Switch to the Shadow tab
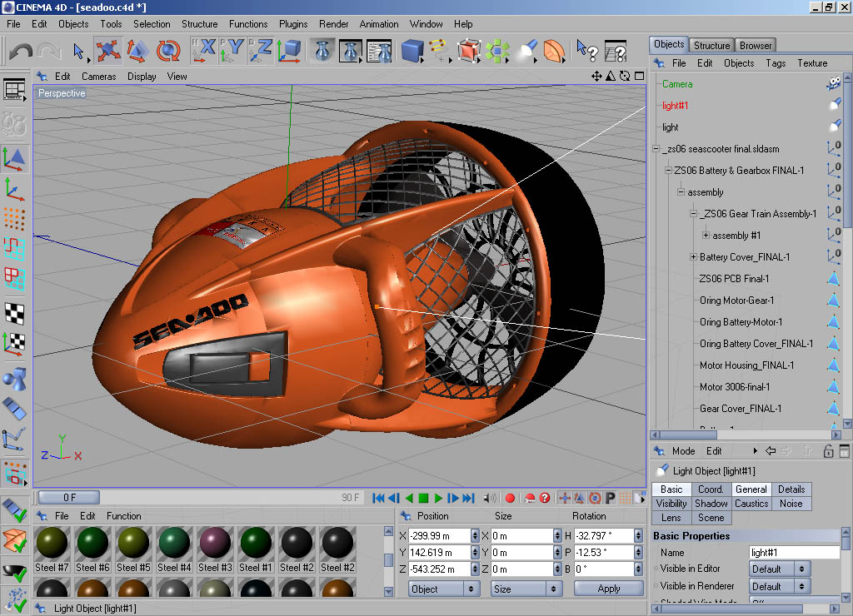 tap(711, 504)
